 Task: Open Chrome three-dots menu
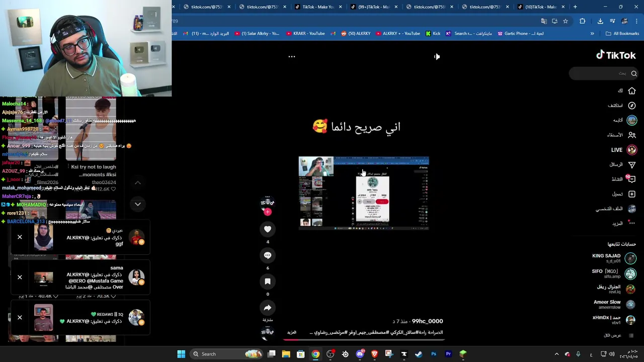636,21
